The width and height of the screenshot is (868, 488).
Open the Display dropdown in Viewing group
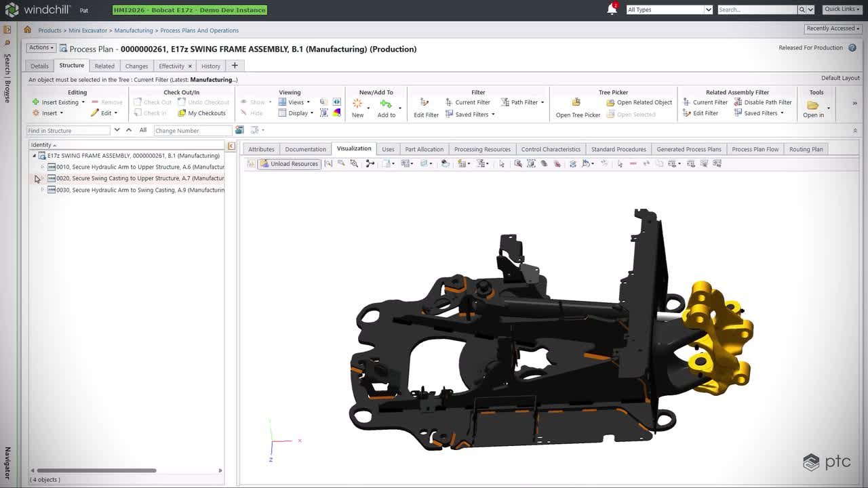(296, 113)
